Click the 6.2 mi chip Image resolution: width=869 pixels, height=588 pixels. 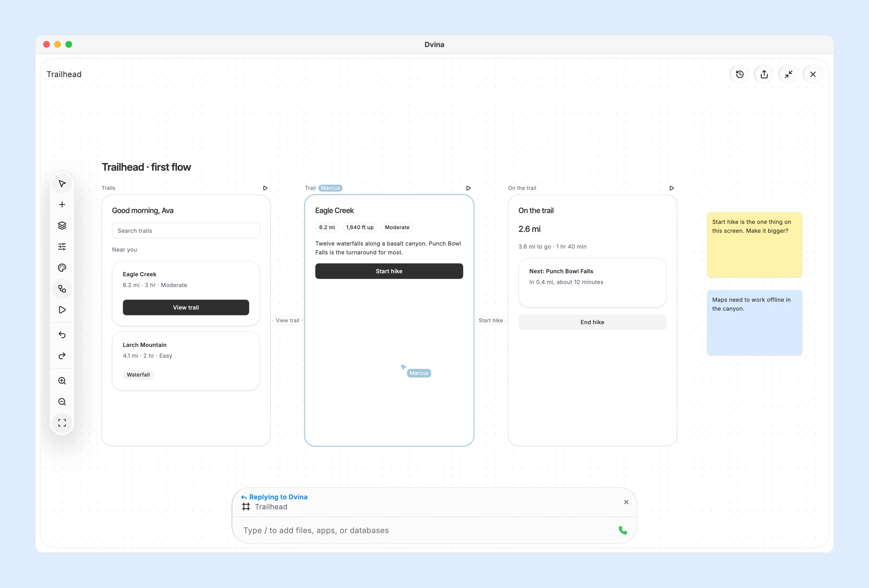(x=327, y=227)
